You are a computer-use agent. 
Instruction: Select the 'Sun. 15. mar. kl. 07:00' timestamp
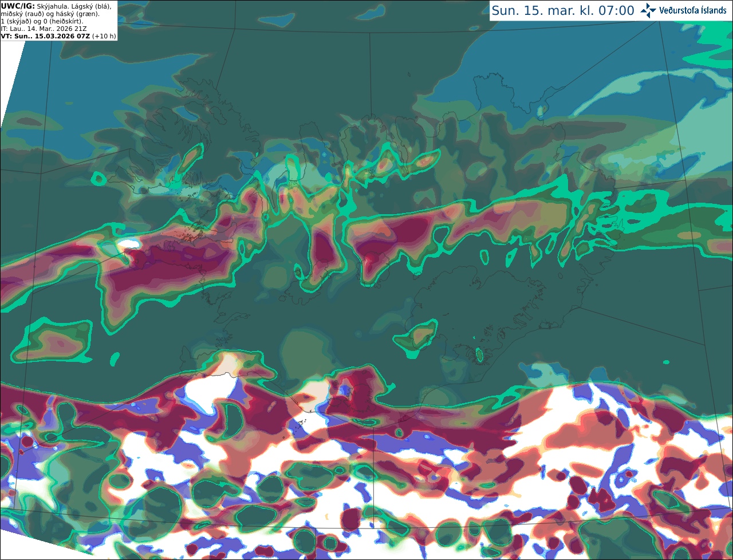pyautogui.click(x=563, y=11)
